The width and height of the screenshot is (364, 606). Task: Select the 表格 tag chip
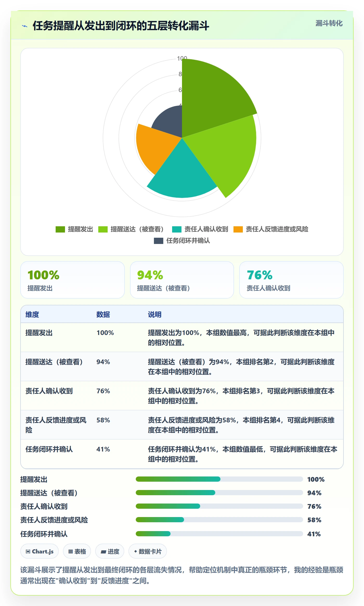(x=77, y=551)
